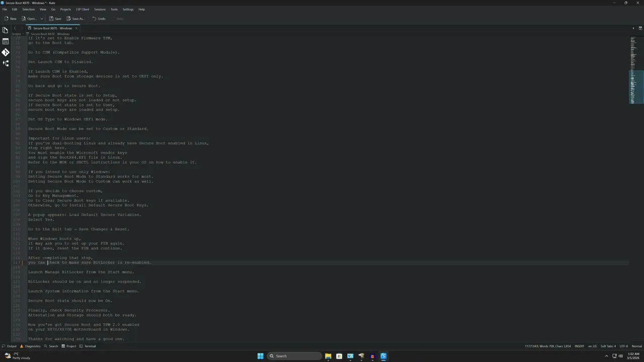This screenshot has height=362, width=644.
Task: Click the line "Secure Boot state should now be On."
Action: click(x=70, y=301)
